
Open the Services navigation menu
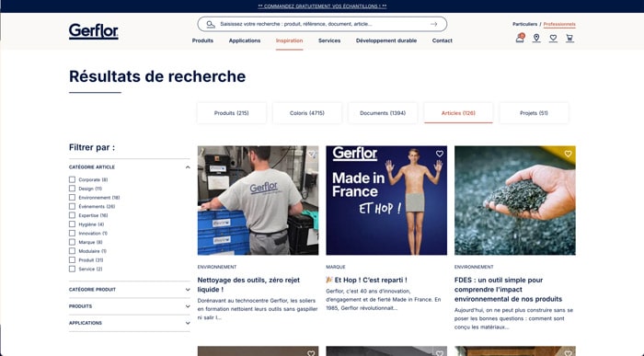click(x=329, y=40)
